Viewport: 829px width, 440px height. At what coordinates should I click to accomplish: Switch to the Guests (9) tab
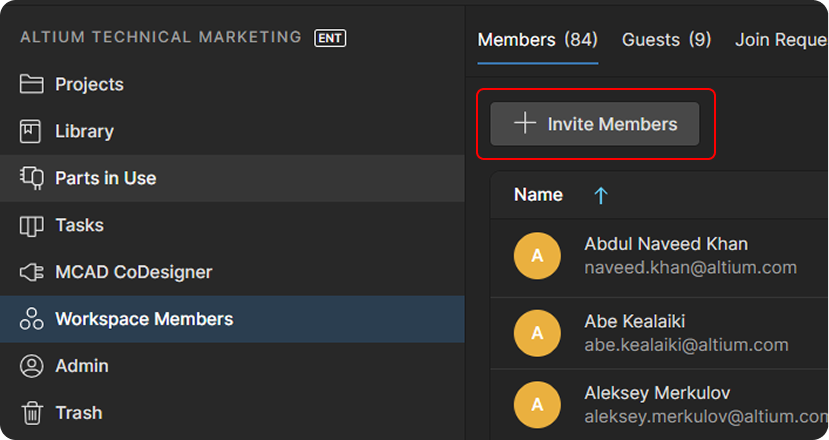click(666, 40)
